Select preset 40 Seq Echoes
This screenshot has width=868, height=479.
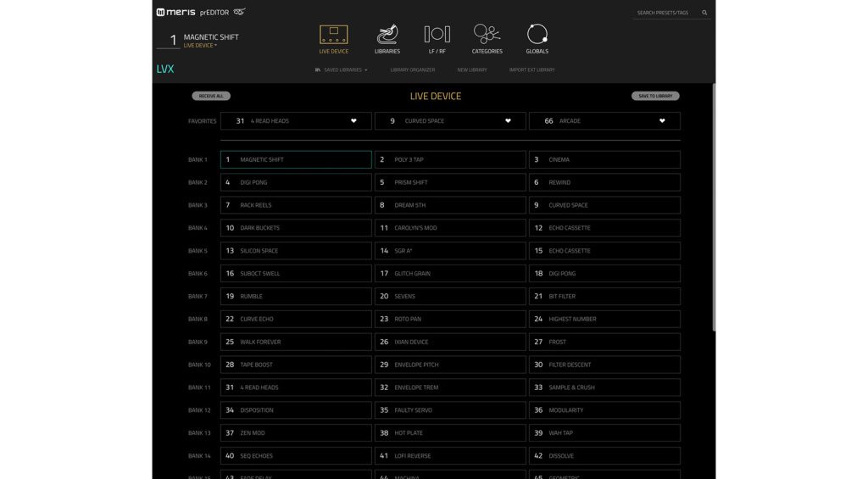[296, 456]
